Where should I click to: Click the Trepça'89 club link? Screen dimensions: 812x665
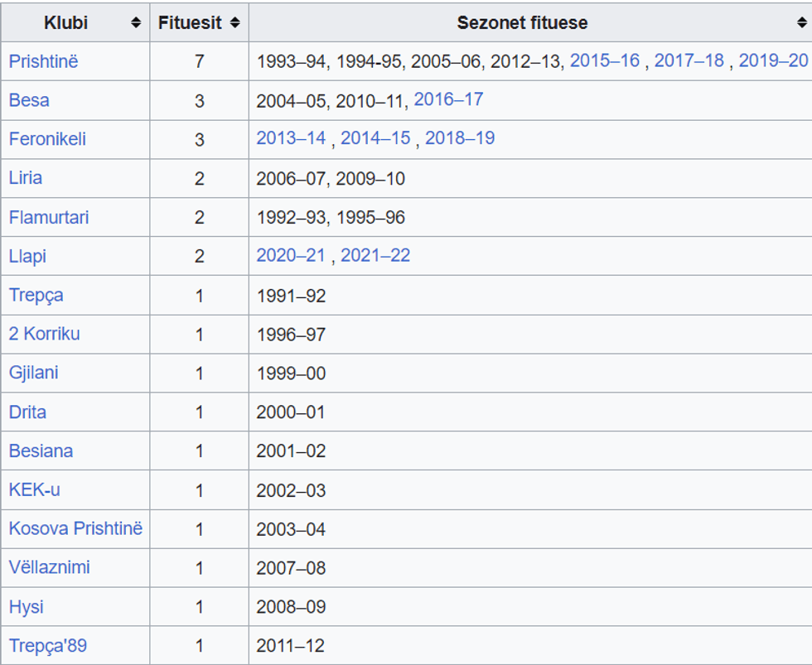pyautogui.click(x=48, y=646)
